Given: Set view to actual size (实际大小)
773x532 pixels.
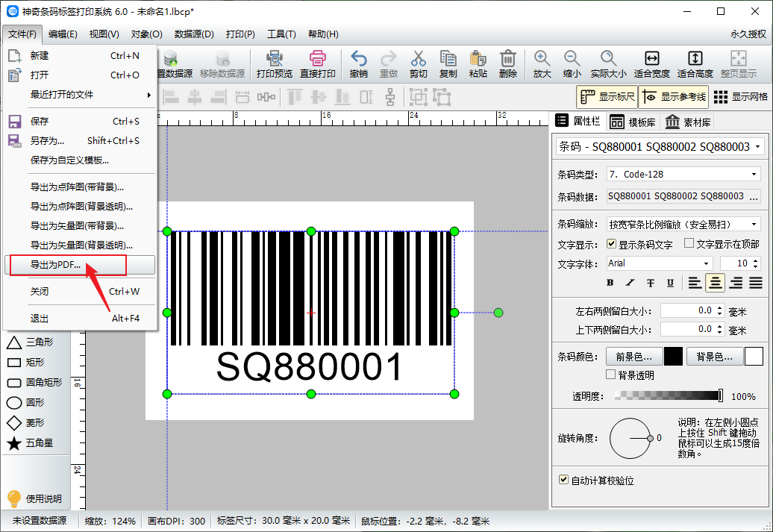Looking at the screenshot, I should coord(608,64).
